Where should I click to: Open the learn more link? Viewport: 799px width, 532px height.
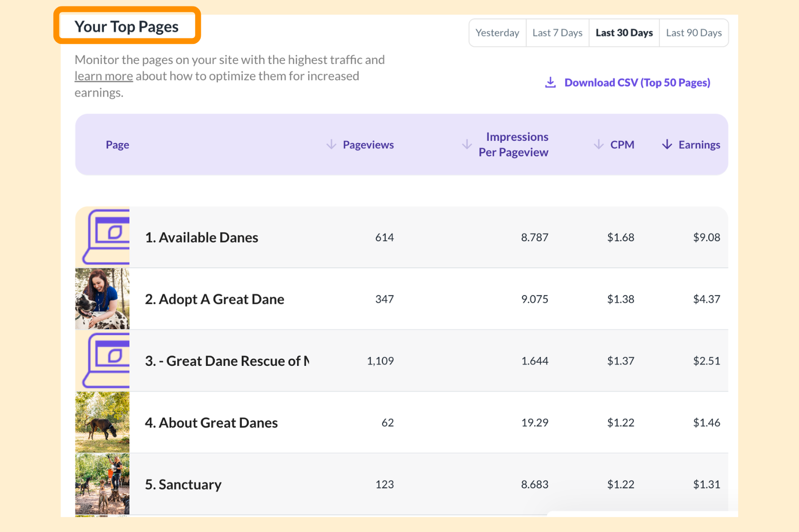coord(103,76)
